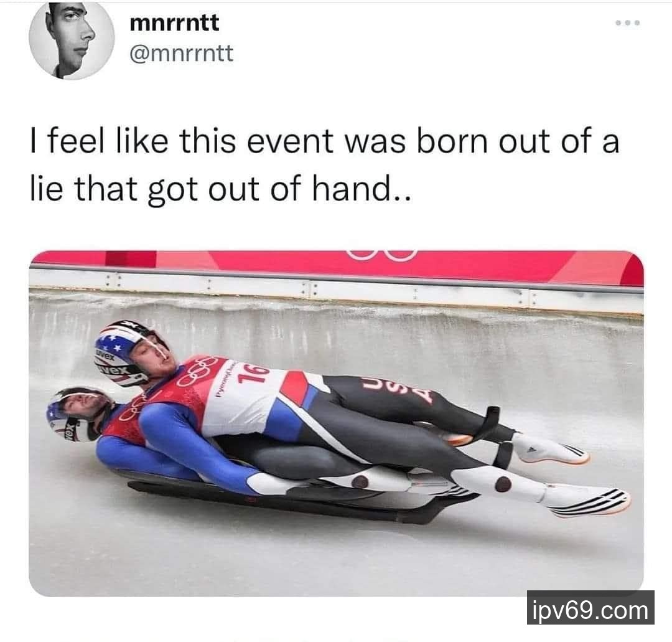Viewport: 672px width, 642px height.
Task: Click the tweet text about the event
Action: [x=324, y=165]
